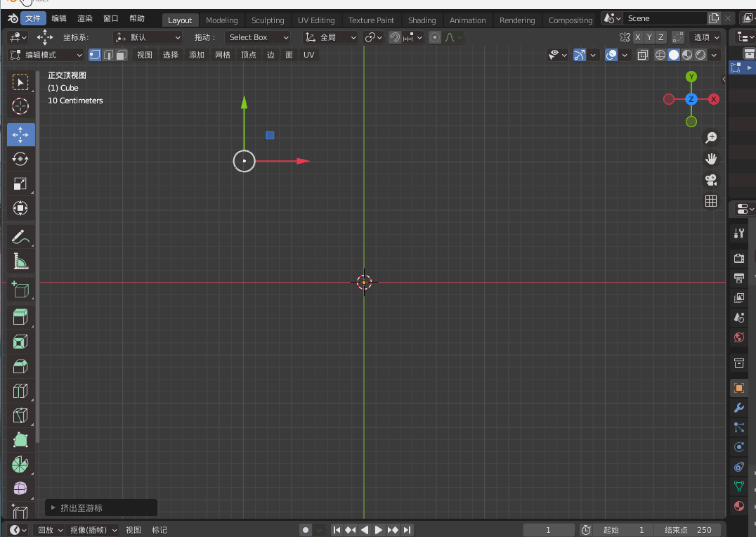The width and height of the screenshot is (756, 537).
Task: Activate the Transform tool
Action: pyautogui.click(x=20, y=209)
